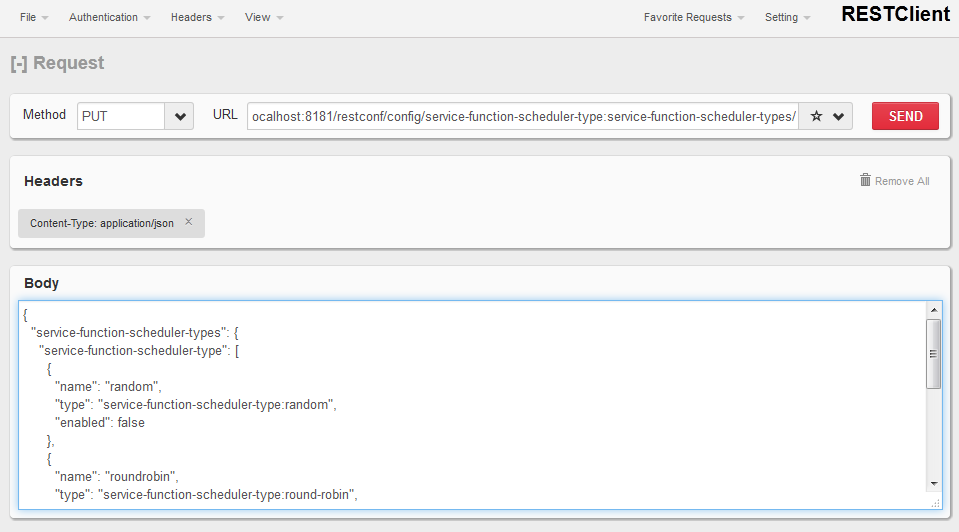The image size is (959, 532).
Task: Click the PUT method field
Action: [121, 116]
